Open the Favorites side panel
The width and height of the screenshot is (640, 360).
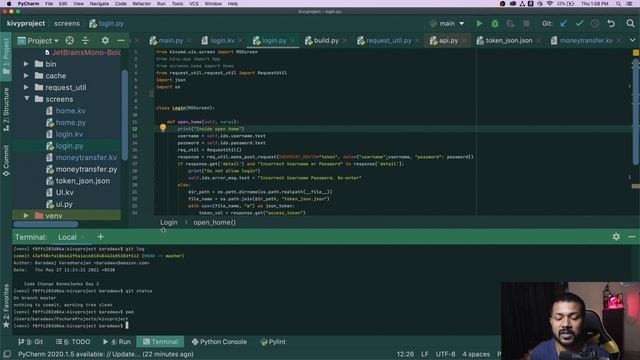pos(6,306)
